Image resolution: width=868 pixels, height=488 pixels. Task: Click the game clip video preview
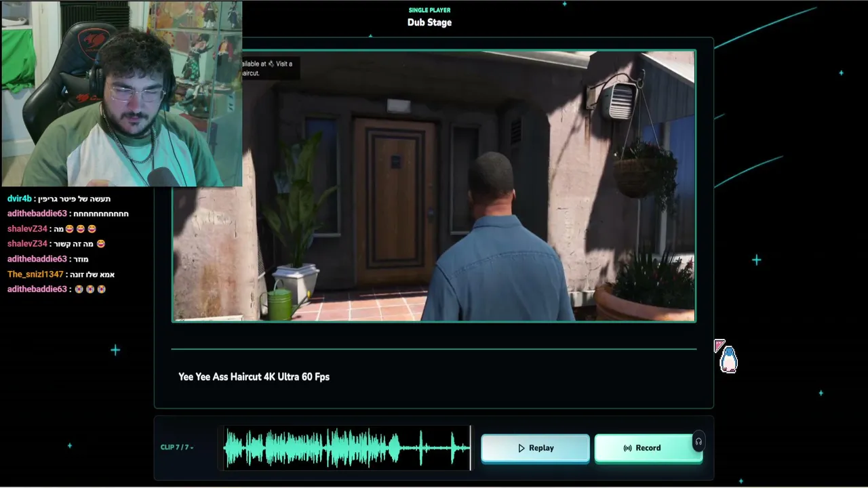pyautogui.click(x=434, y=186)
